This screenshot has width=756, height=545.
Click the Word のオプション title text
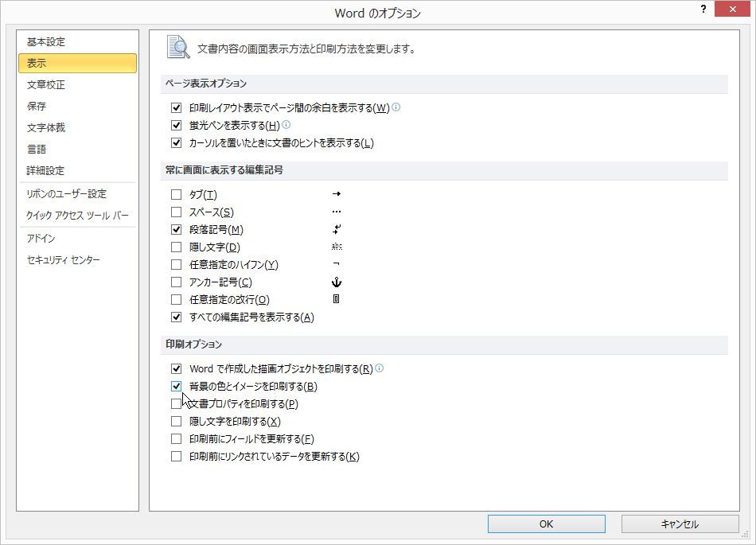tap(377, 13)
